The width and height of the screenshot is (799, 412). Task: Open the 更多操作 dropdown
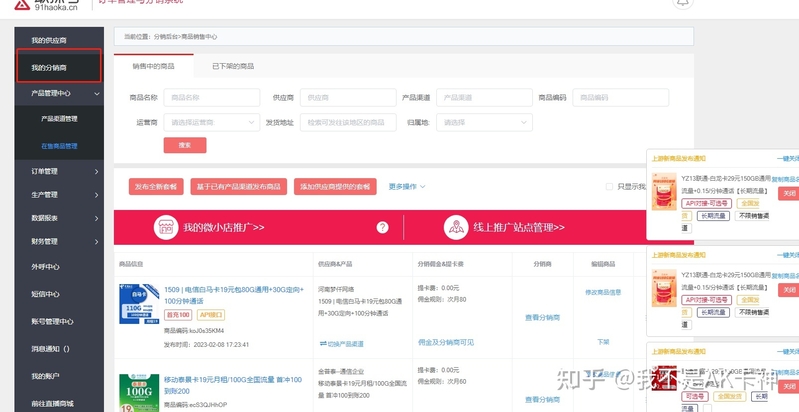point(407,186)
